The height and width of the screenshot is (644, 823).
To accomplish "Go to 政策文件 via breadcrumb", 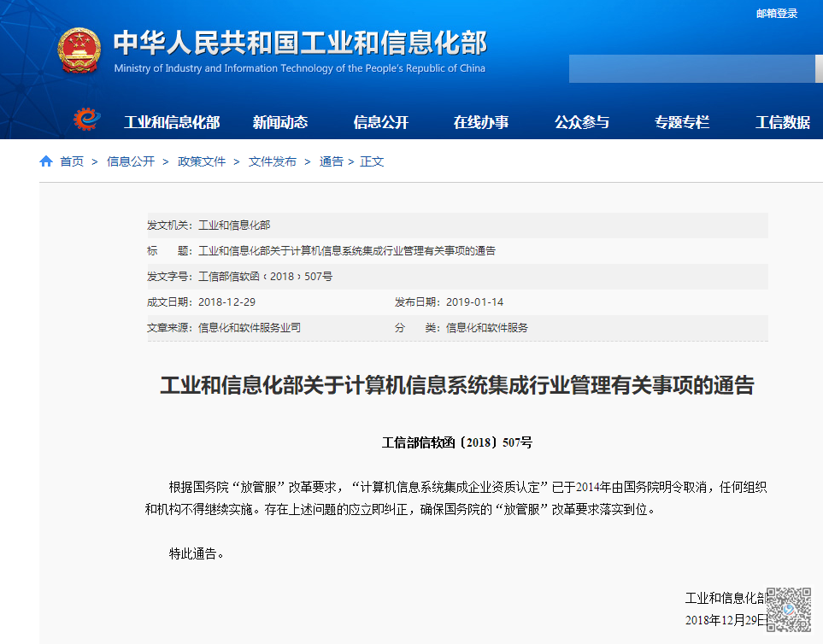I will coord(202,161).
